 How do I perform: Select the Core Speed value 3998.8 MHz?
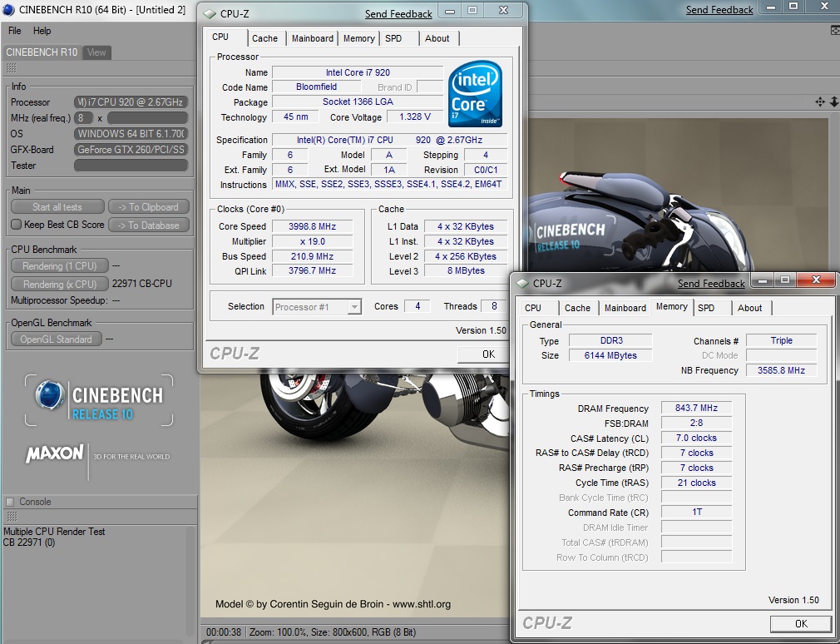pos(313,226)
